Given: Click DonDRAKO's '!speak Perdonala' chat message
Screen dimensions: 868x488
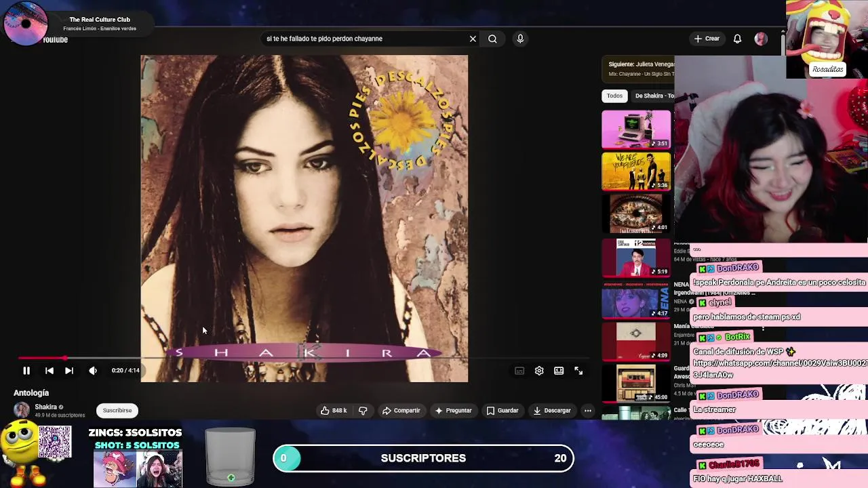Looking at the screenshot, I should 779,283.
